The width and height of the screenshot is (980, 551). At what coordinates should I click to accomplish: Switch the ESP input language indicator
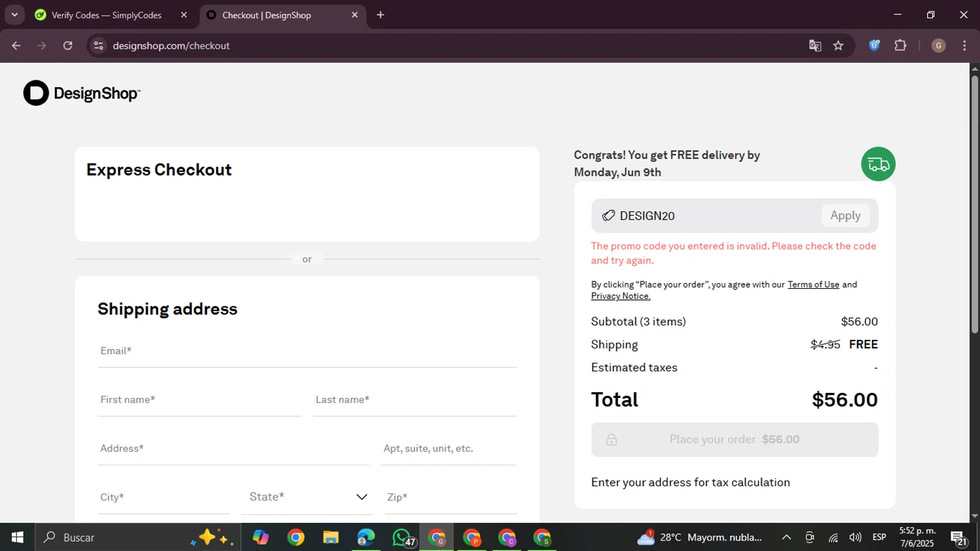(x=879, y=537)
